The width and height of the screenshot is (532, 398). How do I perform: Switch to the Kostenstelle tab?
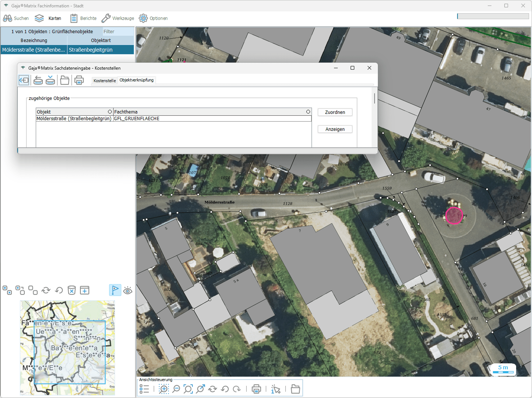tap(104, 81)
